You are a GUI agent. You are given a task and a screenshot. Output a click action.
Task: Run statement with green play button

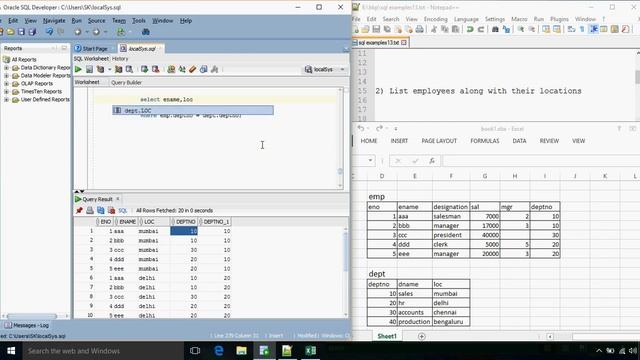[78, 69]
